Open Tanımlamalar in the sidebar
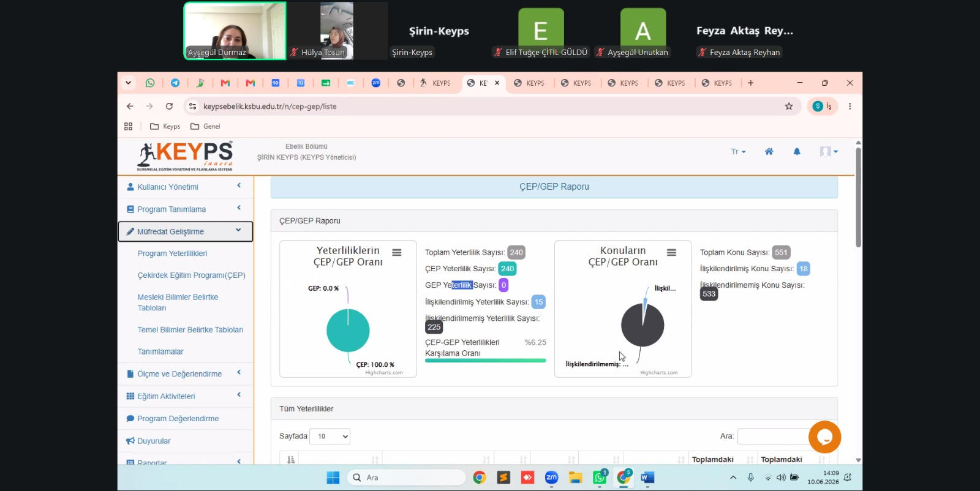 coord(160,351)
